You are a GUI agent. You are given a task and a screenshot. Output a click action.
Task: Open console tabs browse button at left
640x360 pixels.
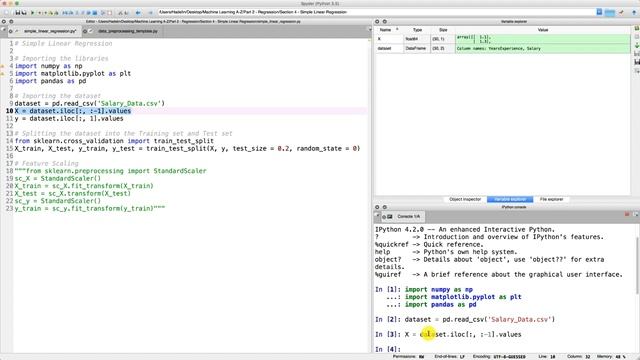[x=377, y=216]
